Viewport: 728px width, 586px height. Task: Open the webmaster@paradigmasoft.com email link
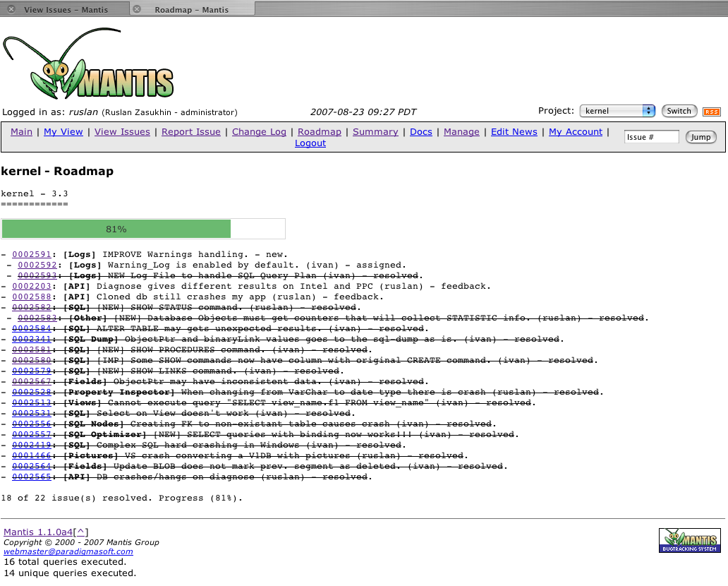pyautogui.click(x=68, y=551)
